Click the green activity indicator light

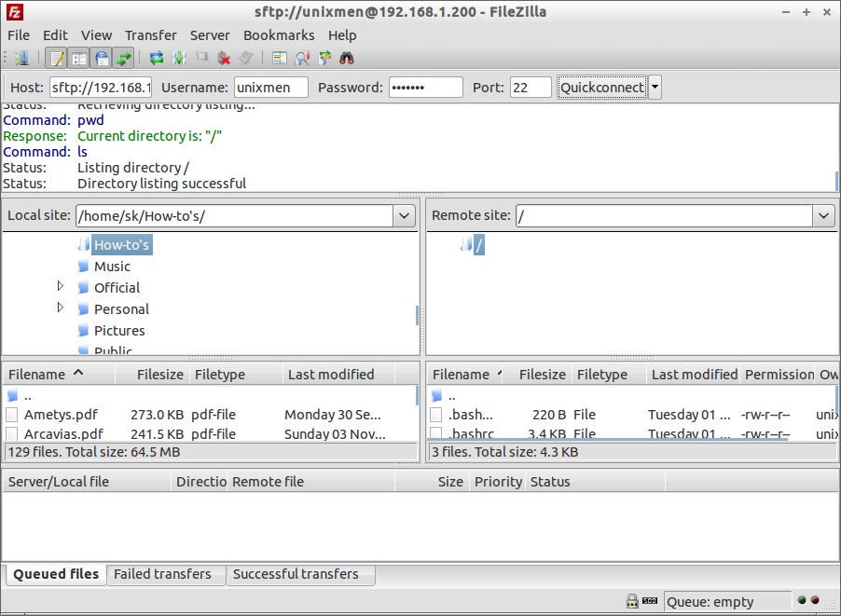pos(802,600)
